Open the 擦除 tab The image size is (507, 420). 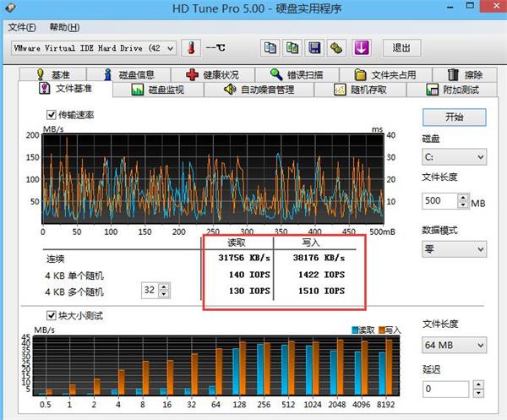(465, 74)
